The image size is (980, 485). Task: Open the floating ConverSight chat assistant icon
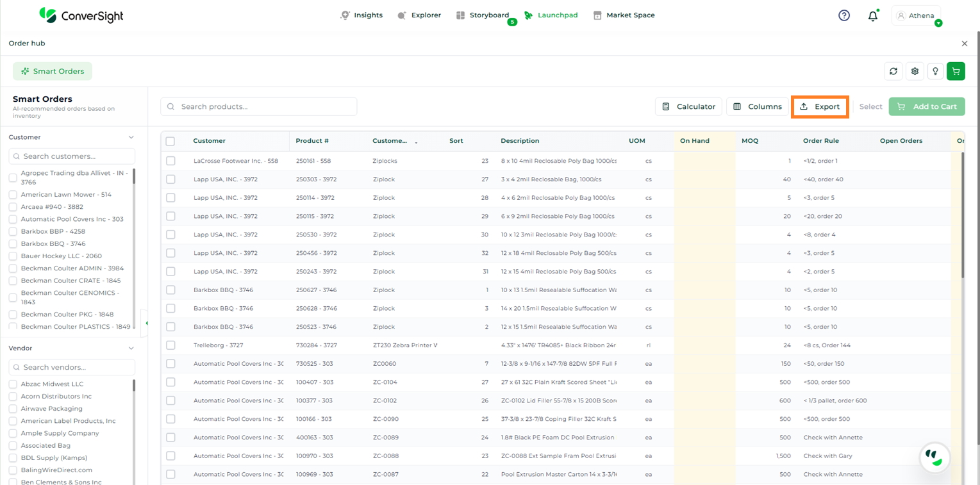[934, 457]
